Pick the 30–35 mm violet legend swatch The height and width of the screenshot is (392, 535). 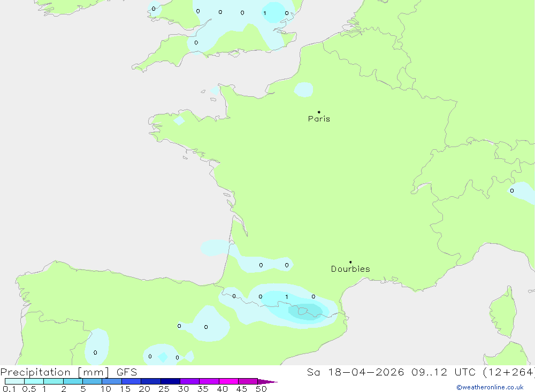point(190,381)
